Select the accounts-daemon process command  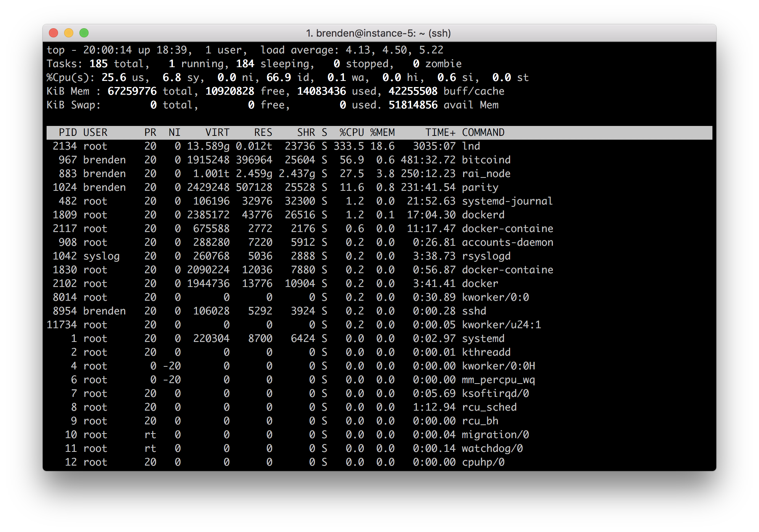tap(507, 242)
